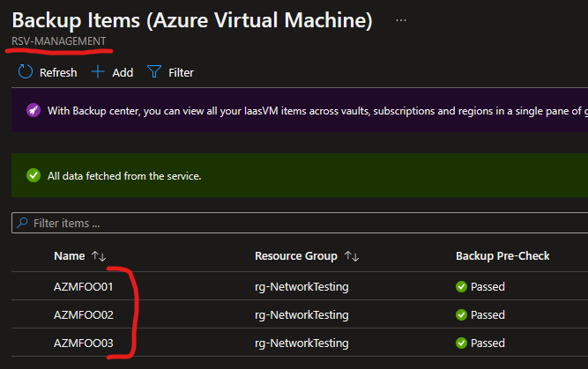Click rg-NetworkTesting in AZMFOO01 row

(301, 286)
